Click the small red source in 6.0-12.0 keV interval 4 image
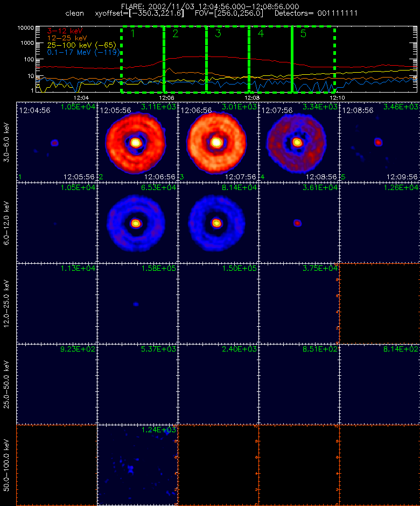This screenshot has height=506, width=420. (297, 223)
